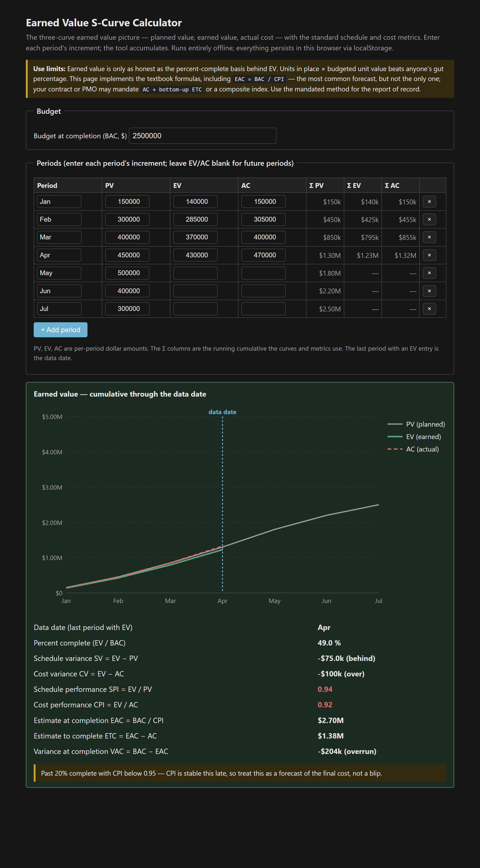
Task: Edit the Mar EV value 370000
Action: (x=195, y=237)
